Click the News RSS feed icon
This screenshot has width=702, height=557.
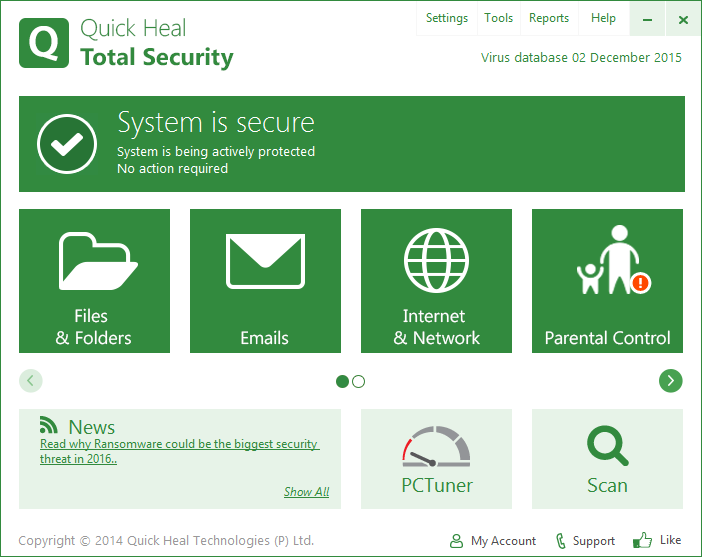pos(49,425)
